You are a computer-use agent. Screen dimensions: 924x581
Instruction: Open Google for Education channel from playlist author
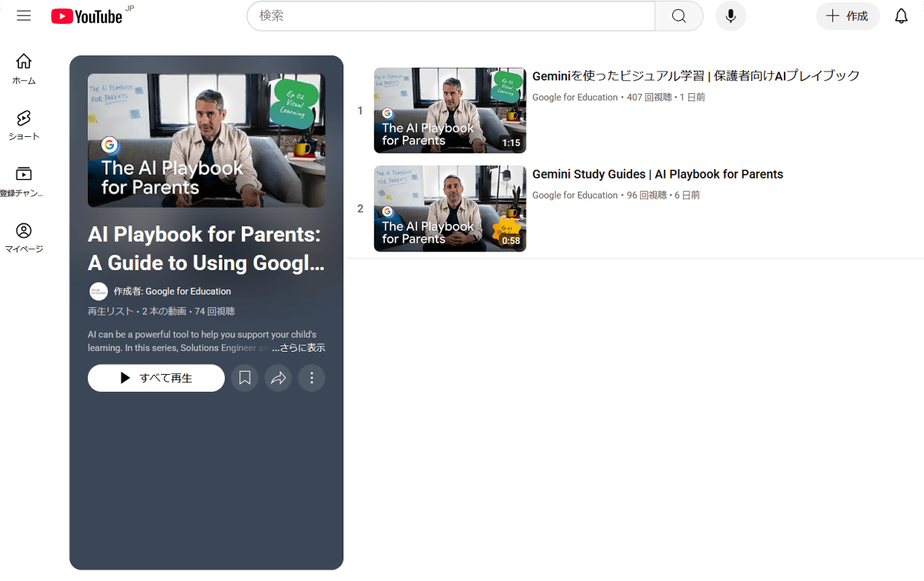[187, 292]
